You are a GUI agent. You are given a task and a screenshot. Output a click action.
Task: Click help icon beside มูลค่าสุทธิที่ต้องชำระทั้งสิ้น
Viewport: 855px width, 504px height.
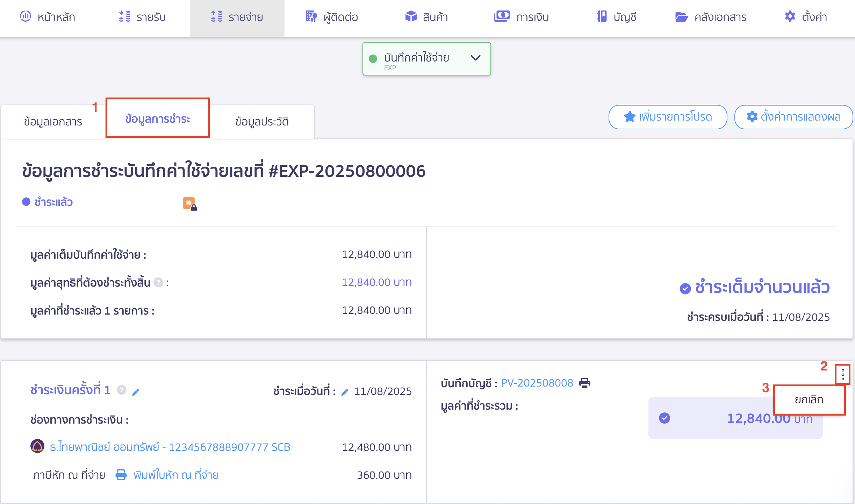158,282
